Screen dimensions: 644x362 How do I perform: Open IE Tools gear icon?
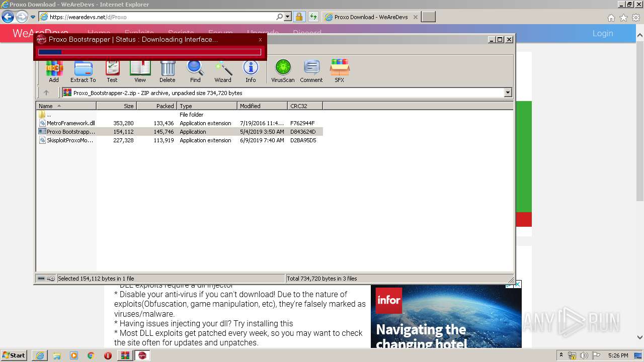(636, 18)
